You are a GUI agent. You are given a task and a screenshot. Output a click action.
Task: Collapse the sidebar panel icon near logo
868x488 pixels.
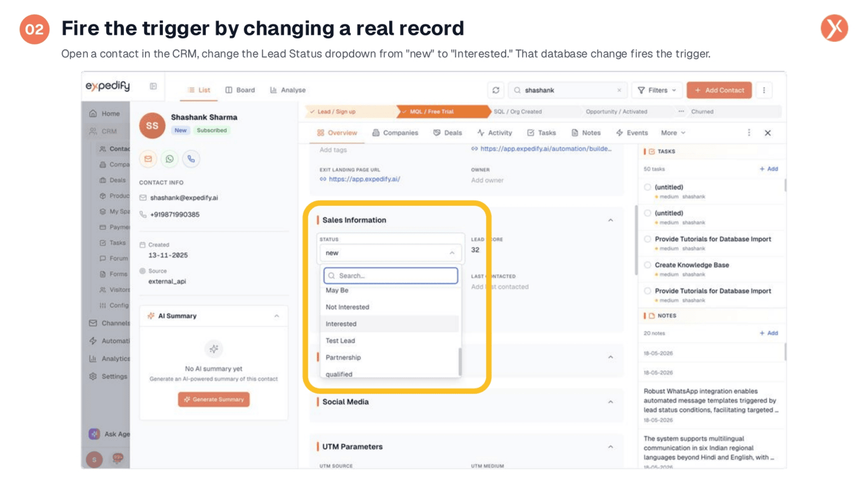[154, 86]
